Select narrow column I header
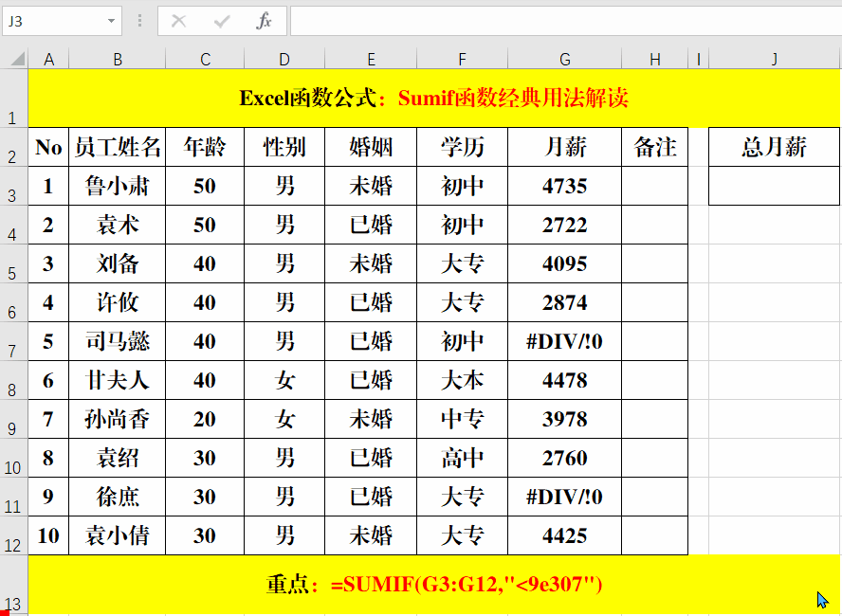Viewport: 842px width, 616px height. (698, 59)
